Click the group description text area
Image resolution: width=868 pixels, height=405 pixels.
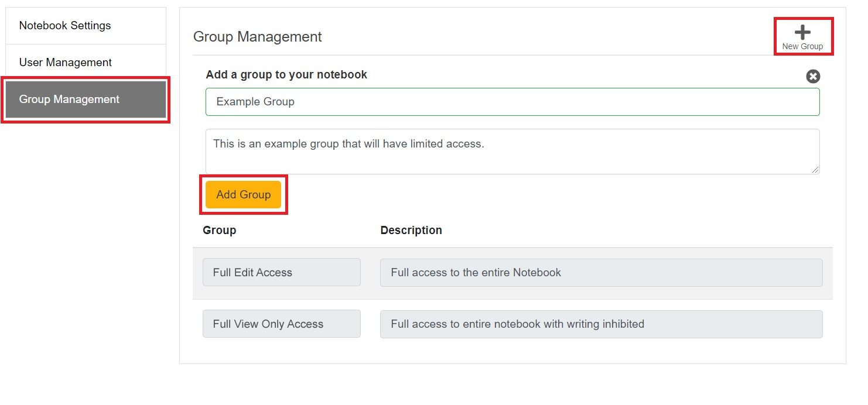click(512, 152)
